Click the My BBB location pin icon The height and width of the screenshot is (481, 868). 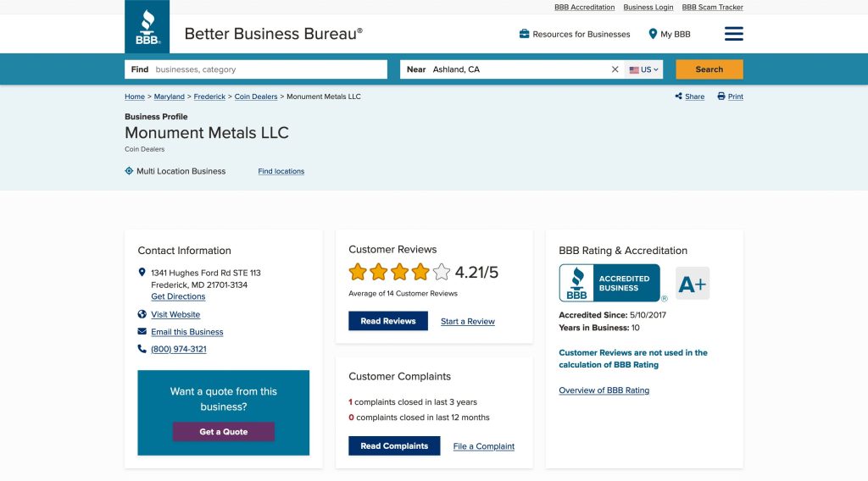(653, 34)
